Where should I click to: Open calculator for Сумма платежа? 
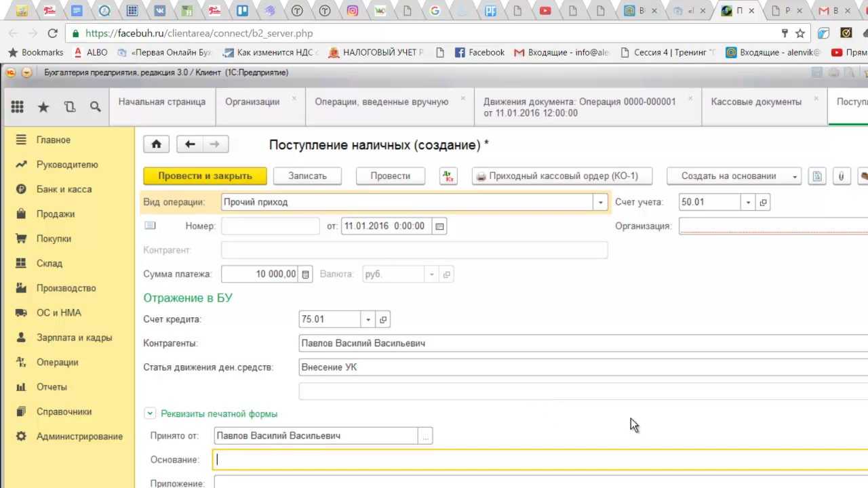pyautogui.click(x=305, y=274)
